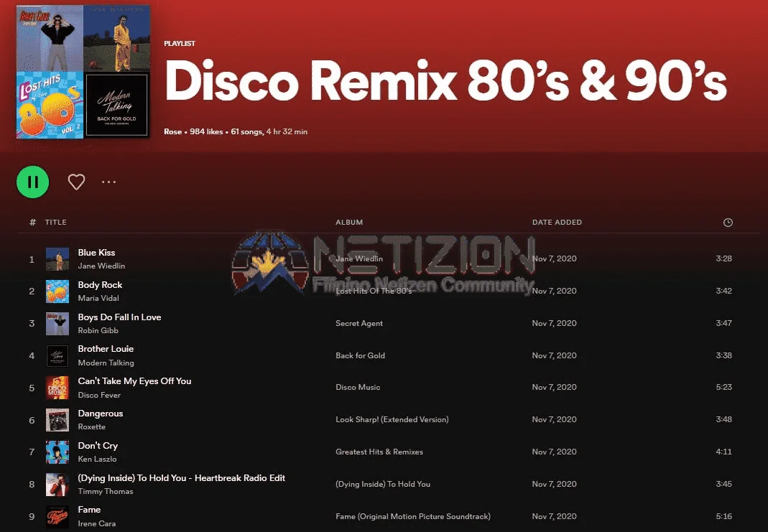Open the Disco Music album link

click(x=358, y=387)
